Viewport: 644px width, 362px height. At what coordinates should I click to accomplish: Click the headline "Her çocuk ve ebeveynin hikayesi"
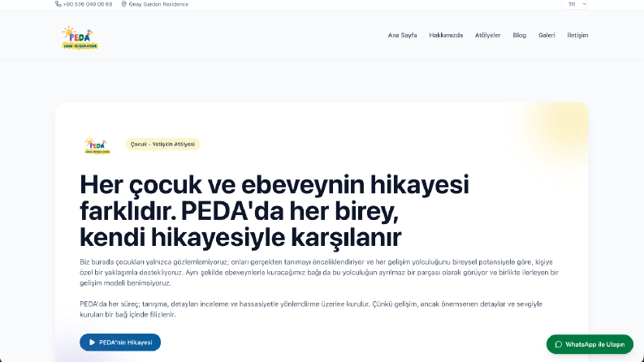(274, 184)
